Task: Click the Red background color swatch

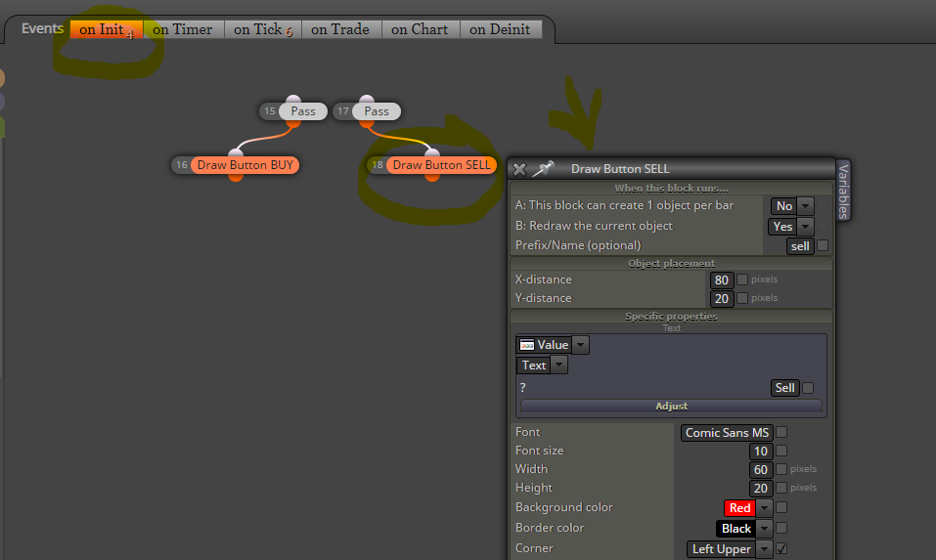Action: pyautogui.click(x=739, y=508)
